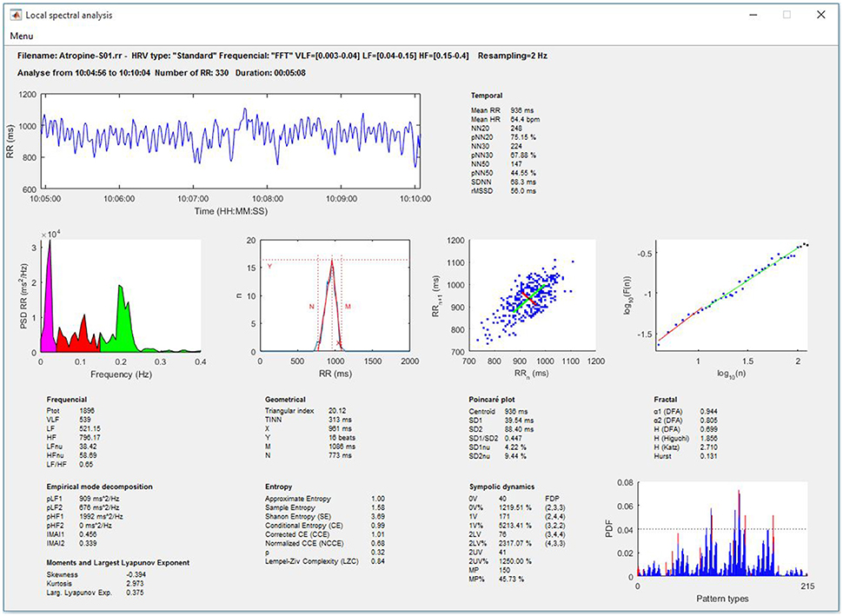Select the 'Sample Entropy' row label
This screenshot has width=843, height=616.
pos(289,507)
